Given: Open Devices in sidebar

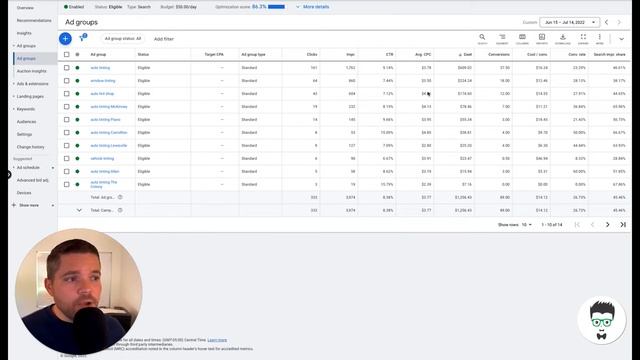Looking at the screenshot, I should 24,193.
